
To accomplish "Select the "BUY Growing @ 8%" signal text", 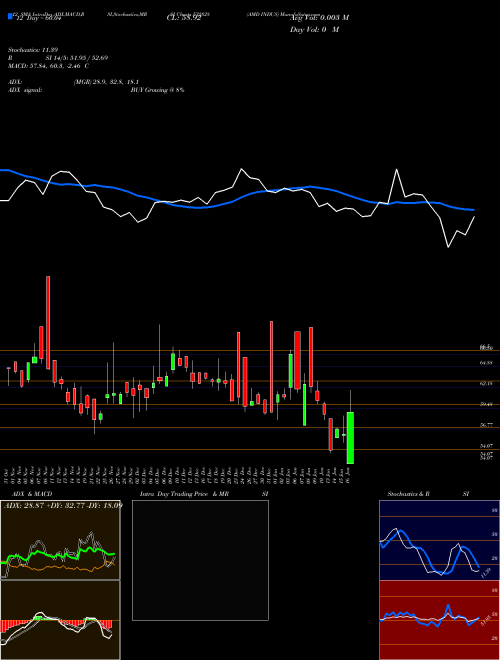I will click(157, 90).
